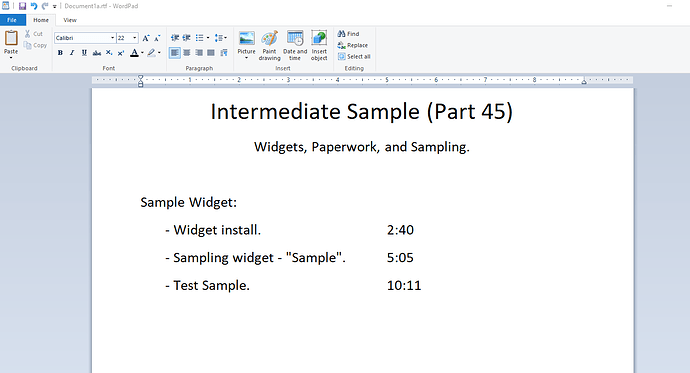
Task: Toggle underline formatting
Action: [x=84, y=53]
